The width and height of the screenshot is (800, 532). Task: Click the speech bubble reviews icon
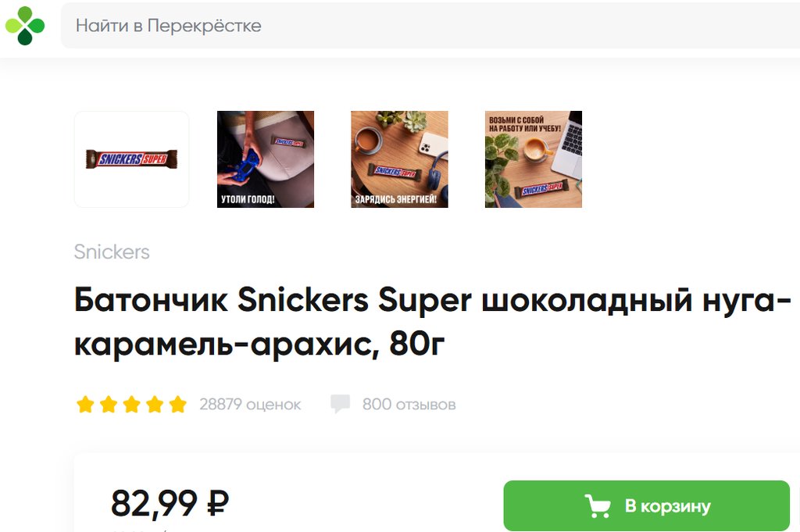[341, 403]
